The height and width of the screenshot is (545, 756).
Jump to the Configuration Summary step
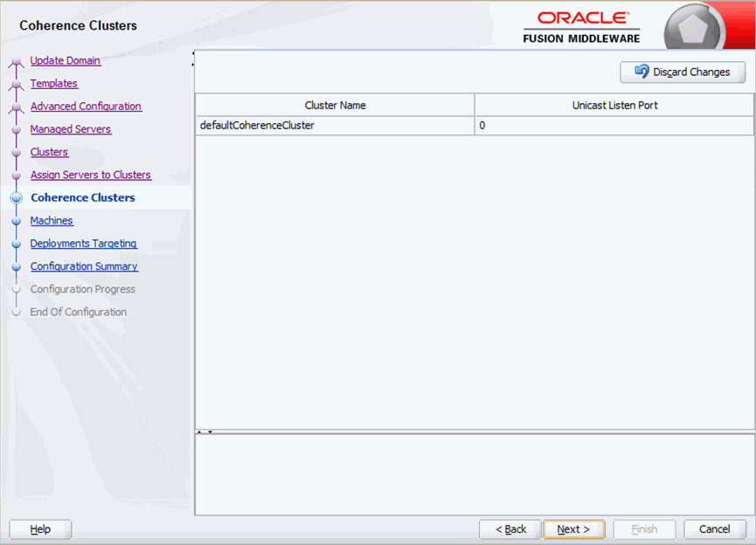click(84, 266)
